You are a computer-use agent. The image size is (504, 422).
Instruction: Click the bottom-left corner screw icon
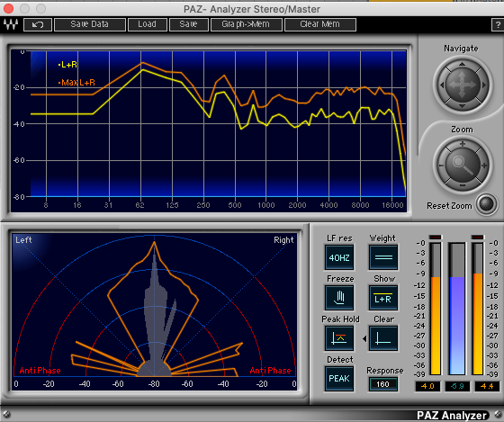point(6,414)
